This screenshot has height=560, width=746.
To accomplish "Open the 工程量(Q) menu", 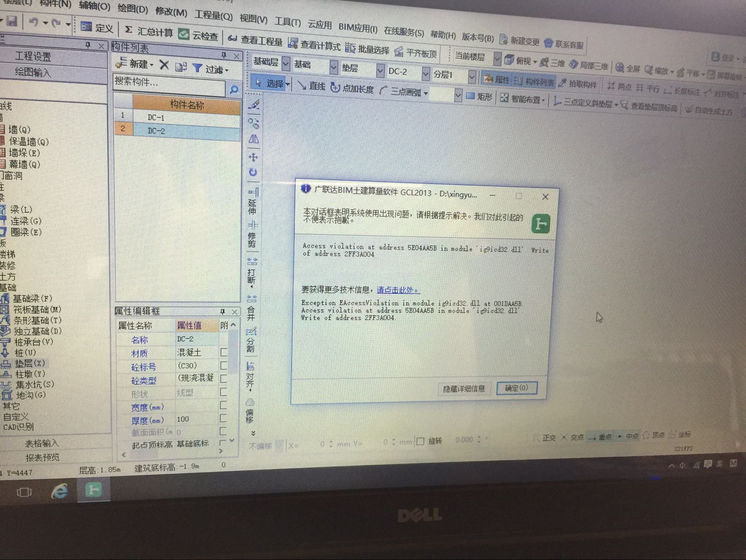I will 213,15.
